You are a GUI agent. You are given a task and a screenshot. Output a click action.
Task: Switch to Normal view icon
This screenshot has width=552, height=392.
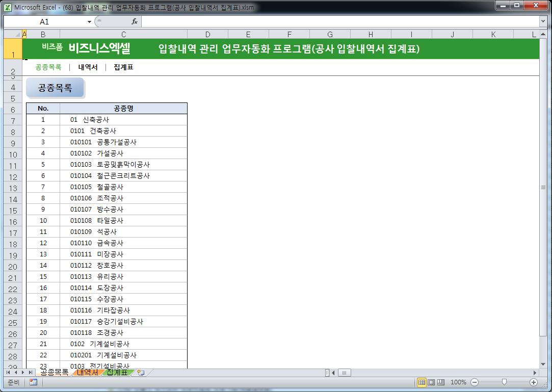pos(422,382)
